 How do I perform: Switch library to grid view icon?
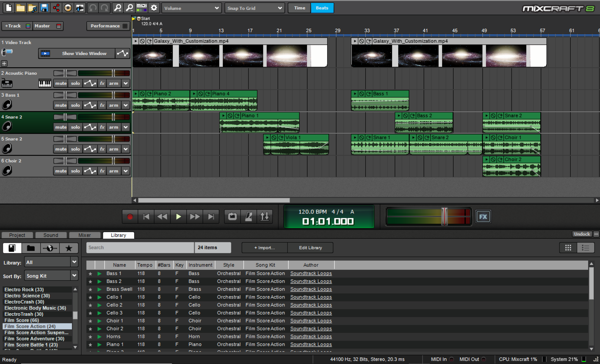(x=568, y=248)
